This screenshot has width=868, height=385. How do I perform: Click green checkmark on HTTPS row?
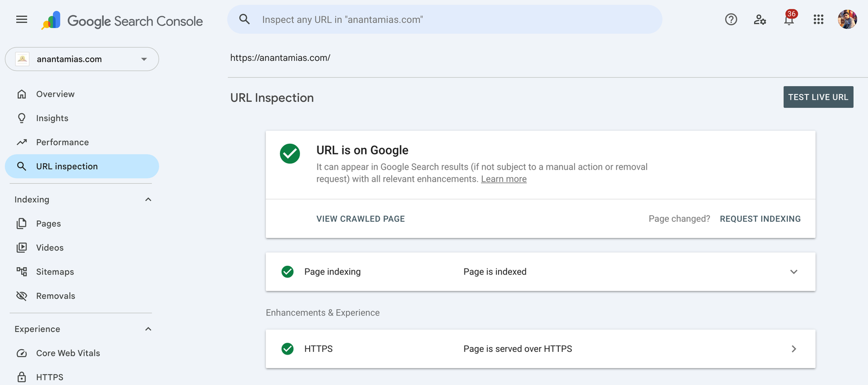(x=288, y=349)
